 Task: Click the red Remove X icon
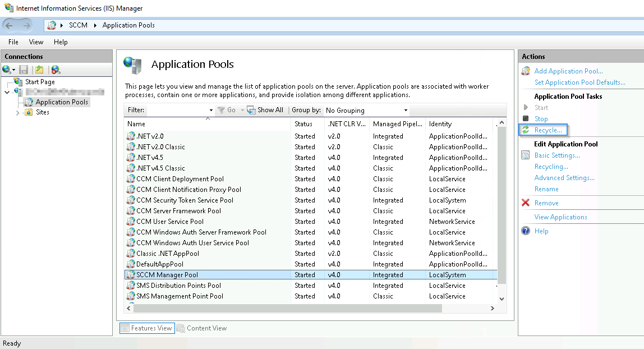[x=526, y=203]
